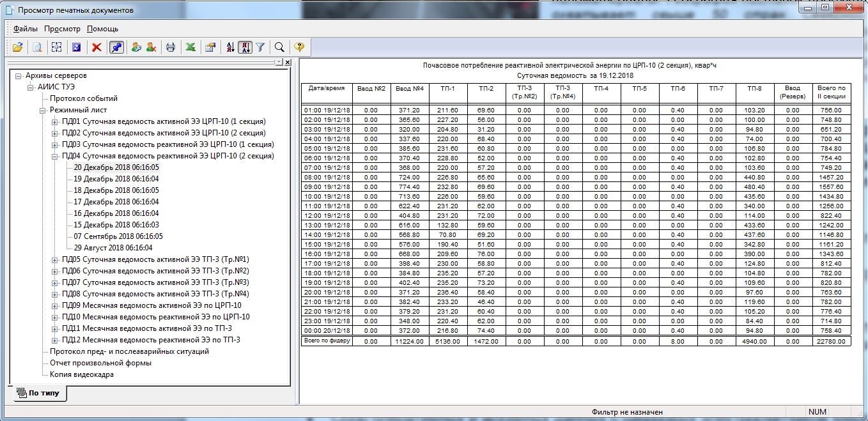This screenshot has height=421, width=868.
Task: Select ПД11 Месячная ведомость активной ЭЭ по ТП-3
Action: tap(147, 328)
